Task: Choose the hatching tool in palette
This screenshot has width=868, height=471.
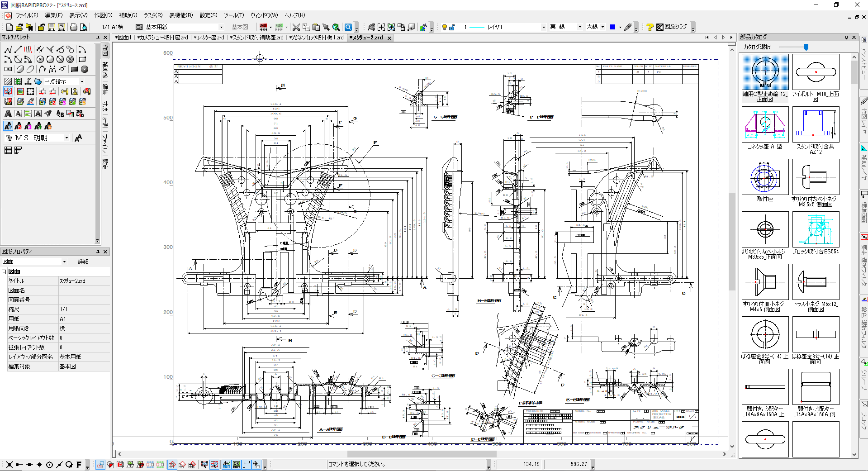Action: pyautogui.click(x=8, y=81)
